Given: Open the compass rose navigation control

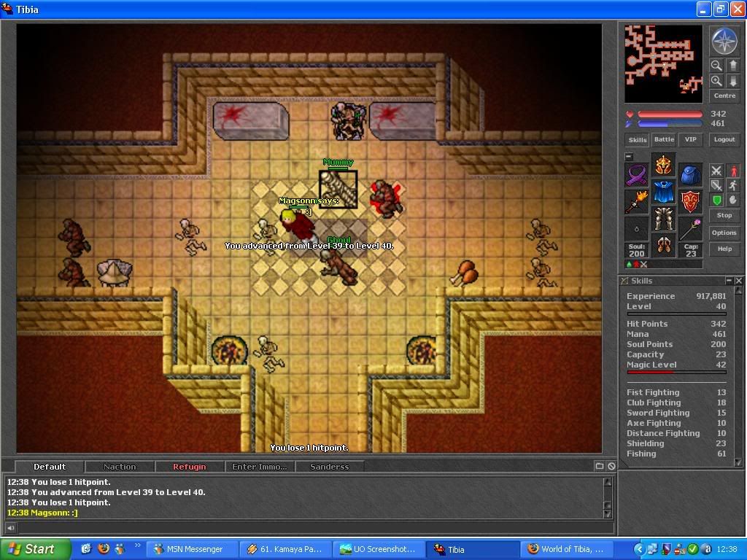Looking at the screenshot, I should click(x=724, y=41).
